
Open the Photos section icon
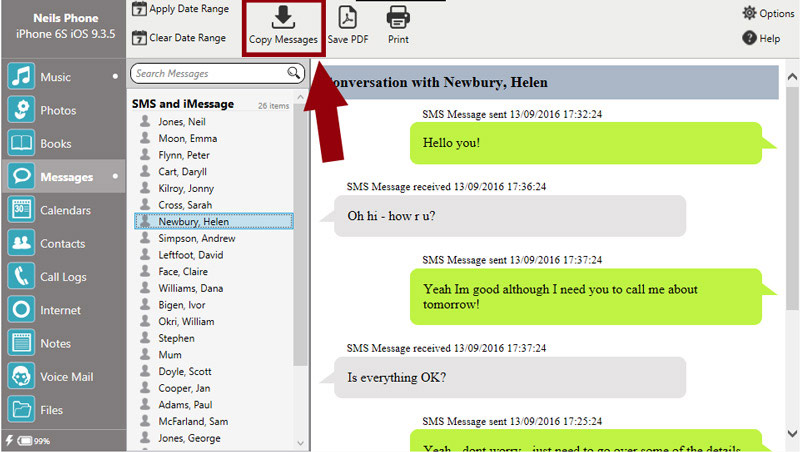click(21, 110)
